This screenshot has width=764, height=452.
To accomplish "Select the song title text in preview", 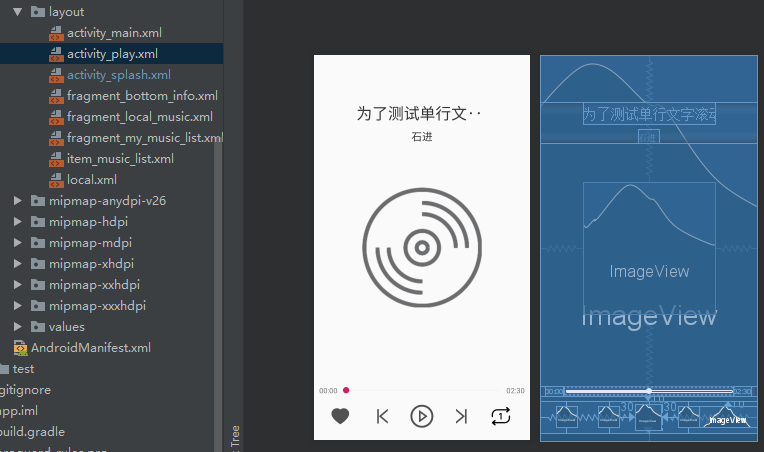I will point(419,113).
